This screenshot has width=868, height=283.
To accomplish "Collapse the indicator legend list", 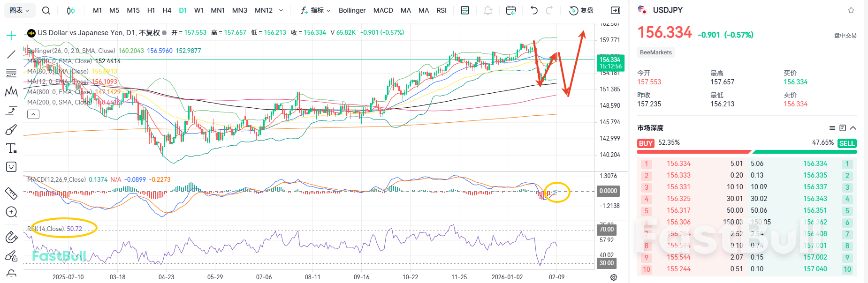I will click(33, 114).
